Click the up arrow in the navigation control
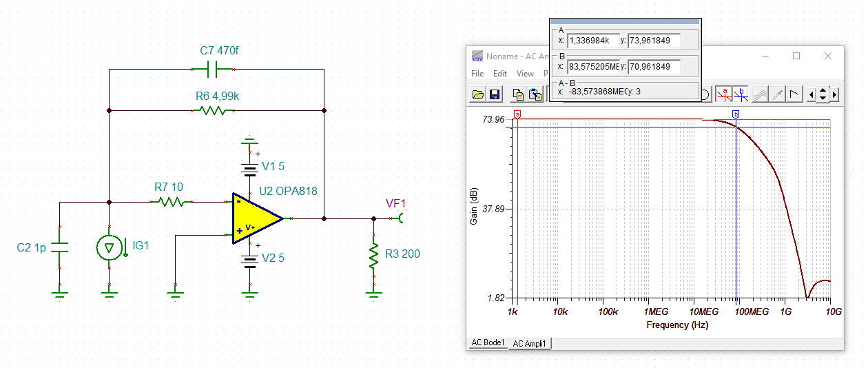Screen dimensions: 868x370 click(x=823, y=90)
